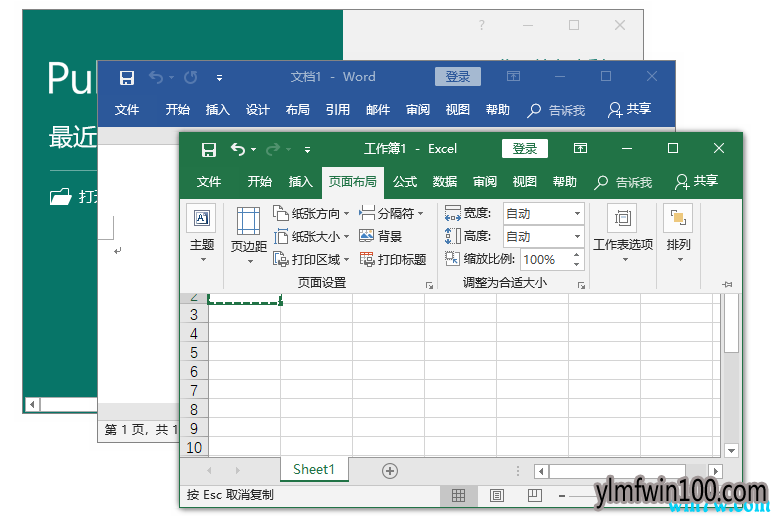The image size is (778, 518).
Task: Click the Word 登录 sign-in button
Action: coord(457,76)
